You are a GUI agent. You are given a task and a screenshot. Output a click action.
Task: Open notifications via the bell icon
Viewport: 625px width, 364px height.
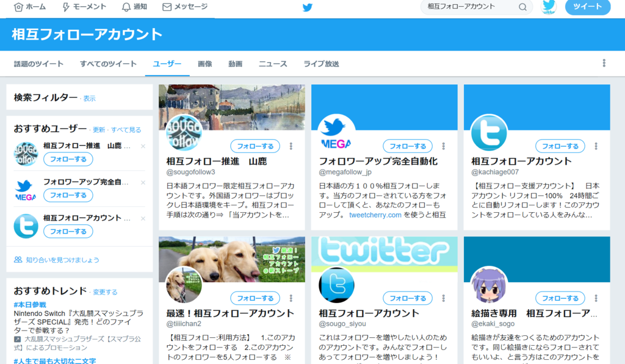[126, 7]
